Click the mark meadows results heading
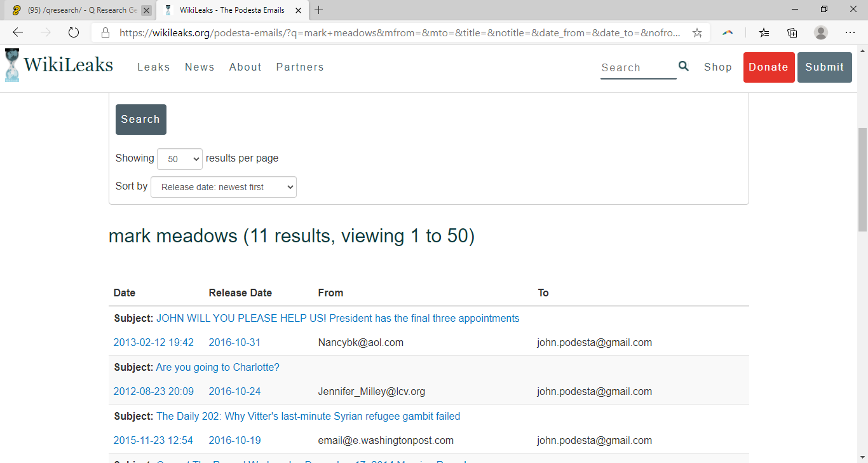Screen dimensions: 868x463 292,236
